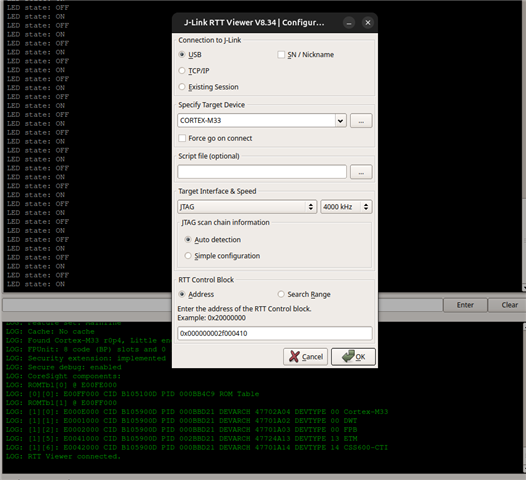Select the USB connection radio button

pos(182,54)
